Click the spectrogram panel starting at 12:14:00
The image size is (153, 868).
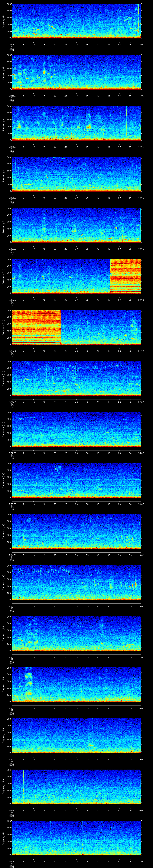[77, 21]
